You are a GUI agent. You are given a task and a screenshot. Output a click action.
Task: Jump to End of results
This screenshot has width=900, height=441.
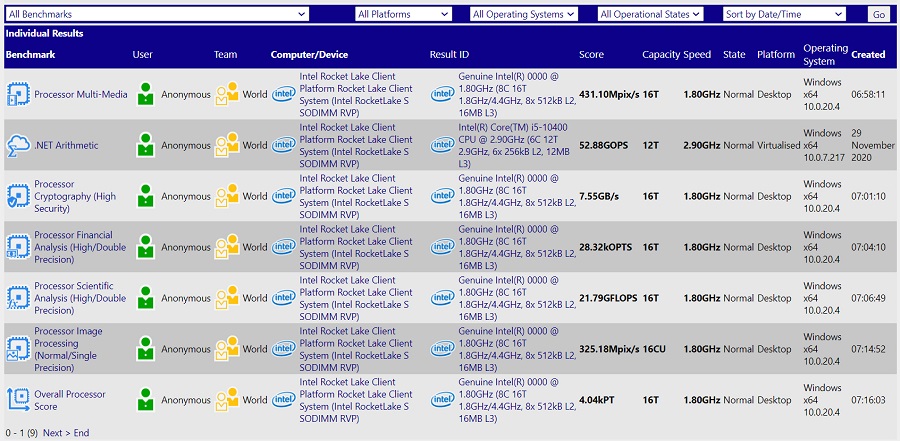coord(81,432)
